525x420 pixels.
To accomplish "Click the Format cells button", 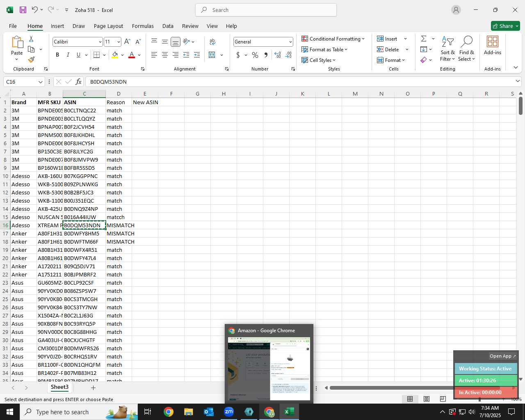I will (391, 60).
